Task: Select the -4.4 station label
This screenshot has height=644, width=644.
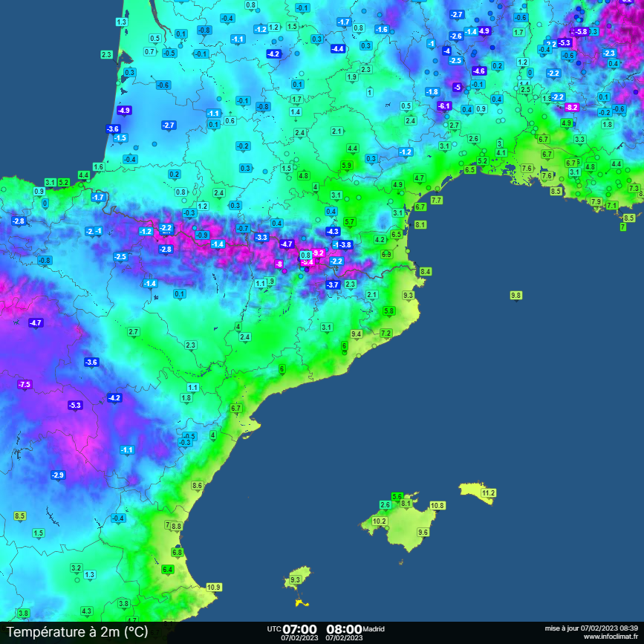Action: coord(338,49)
